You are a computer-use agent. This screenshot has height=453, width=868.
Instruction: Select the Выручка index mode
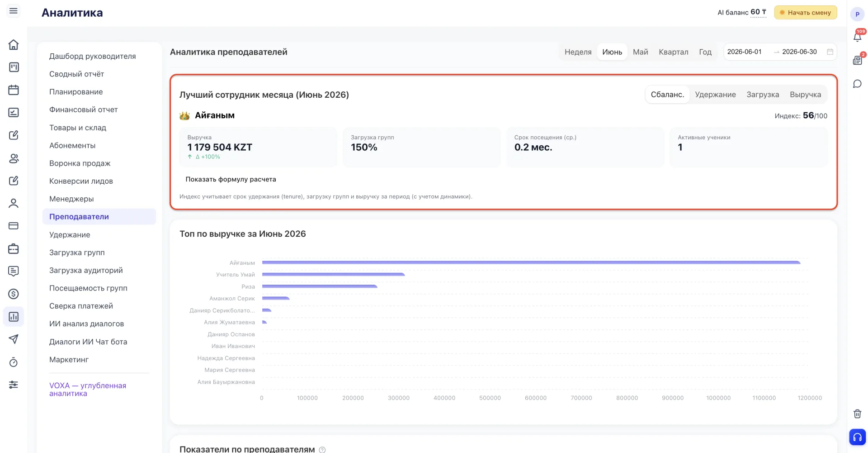coord(805,95)
